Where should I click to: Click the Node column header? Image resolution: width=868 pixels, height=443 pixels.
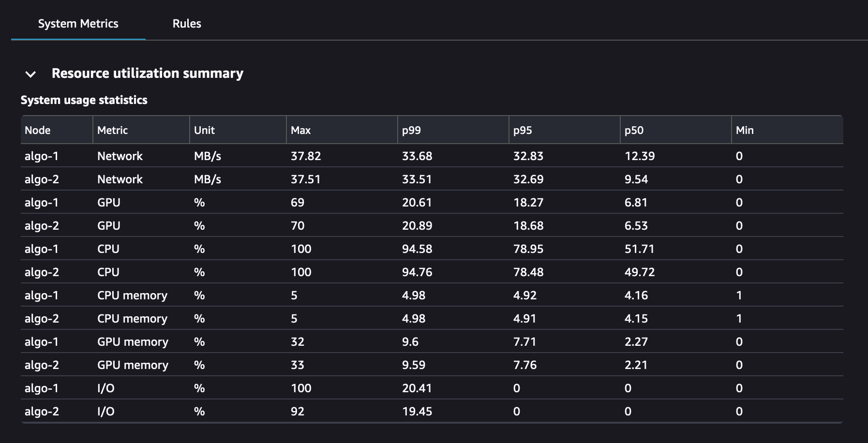(x=37, y=130)
